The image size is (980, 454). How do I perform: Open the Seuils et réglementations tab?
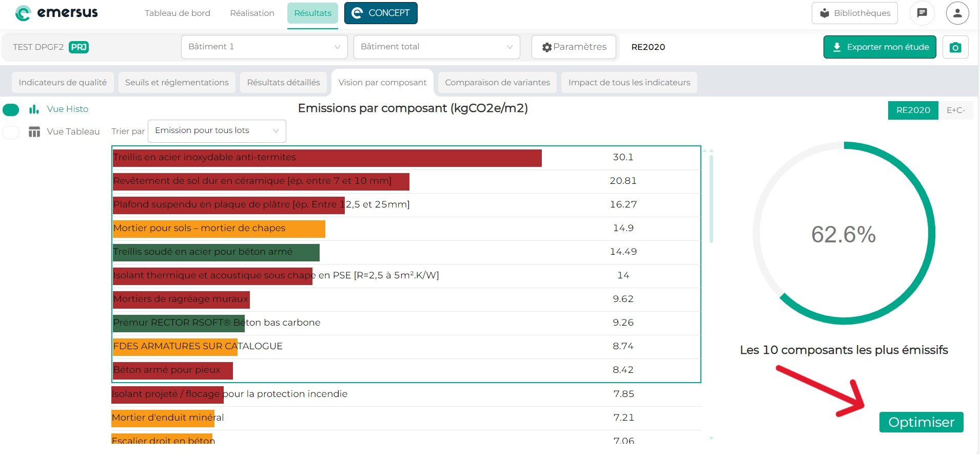tap(177, 83)
